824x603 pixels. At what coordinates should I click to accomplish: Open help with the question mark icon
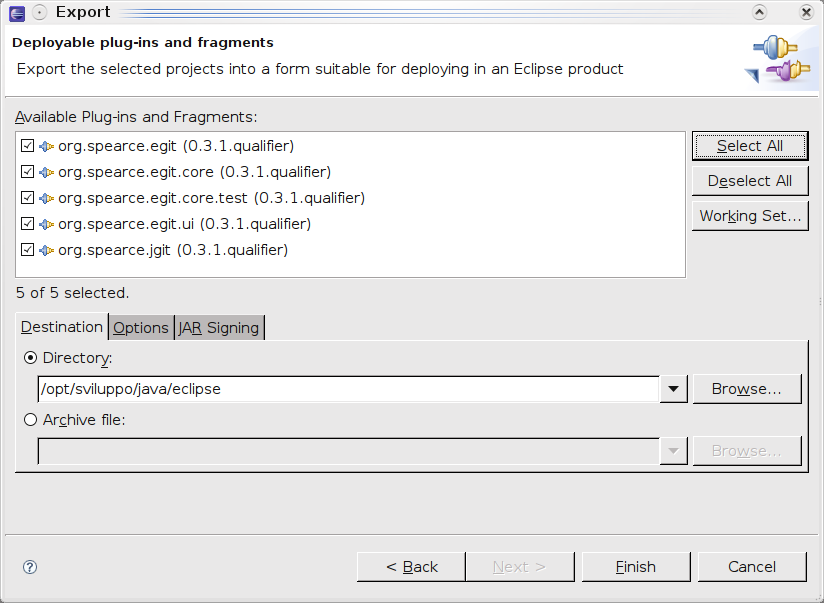pos(30,567)
